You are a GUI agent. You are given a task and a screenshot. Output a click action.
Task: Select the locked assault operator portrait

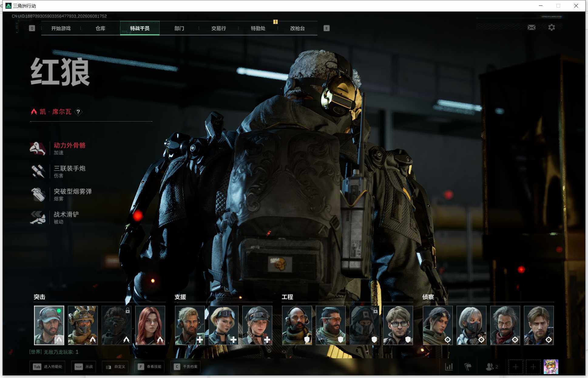[x=117, y=325]
